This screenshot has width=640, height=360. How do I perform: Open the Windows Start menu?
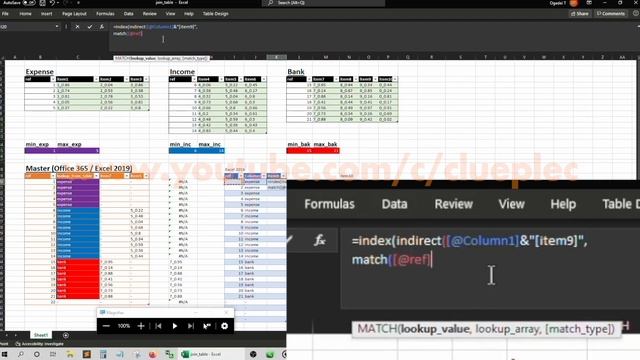4,354
